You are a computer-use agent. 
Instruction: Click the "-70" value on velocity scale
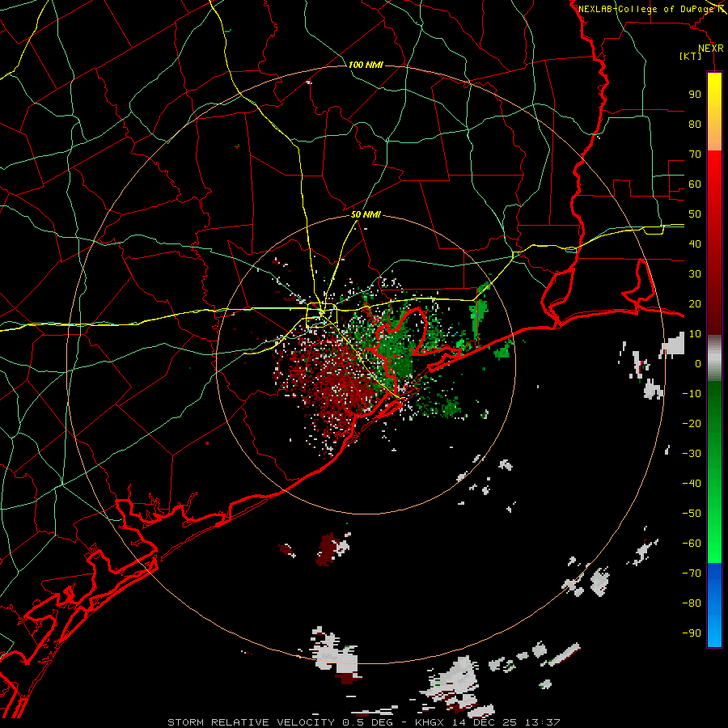point(692,574)
